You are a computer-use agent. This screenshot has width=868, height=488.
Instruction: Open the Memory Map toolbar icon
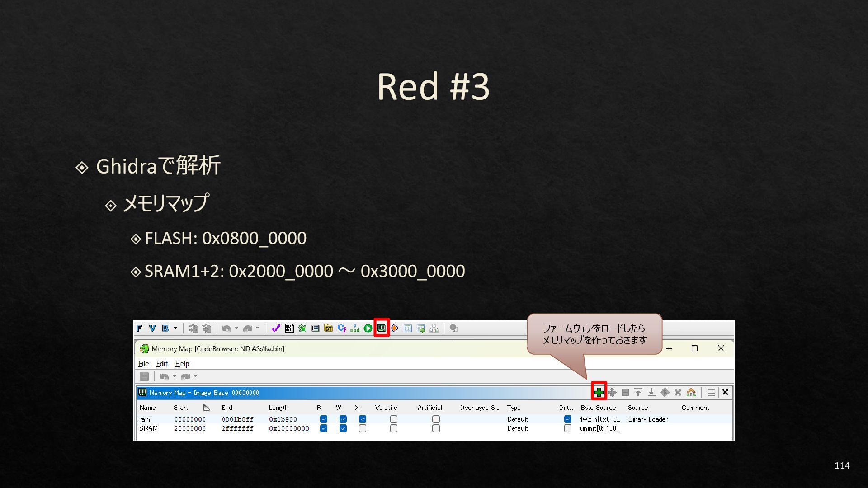click(382, 328)
